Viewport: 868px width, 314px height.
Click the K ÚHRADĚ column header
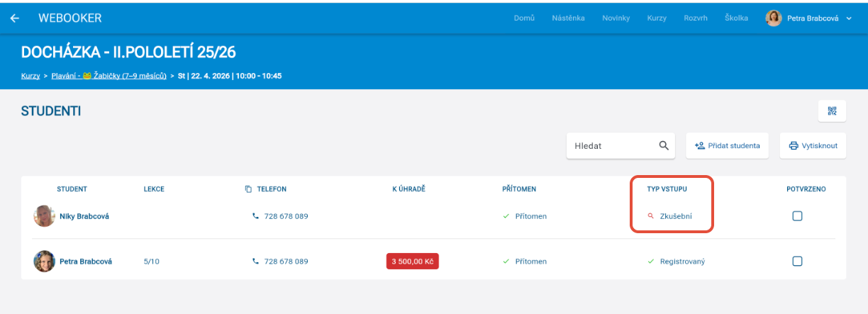coord(408,189)
